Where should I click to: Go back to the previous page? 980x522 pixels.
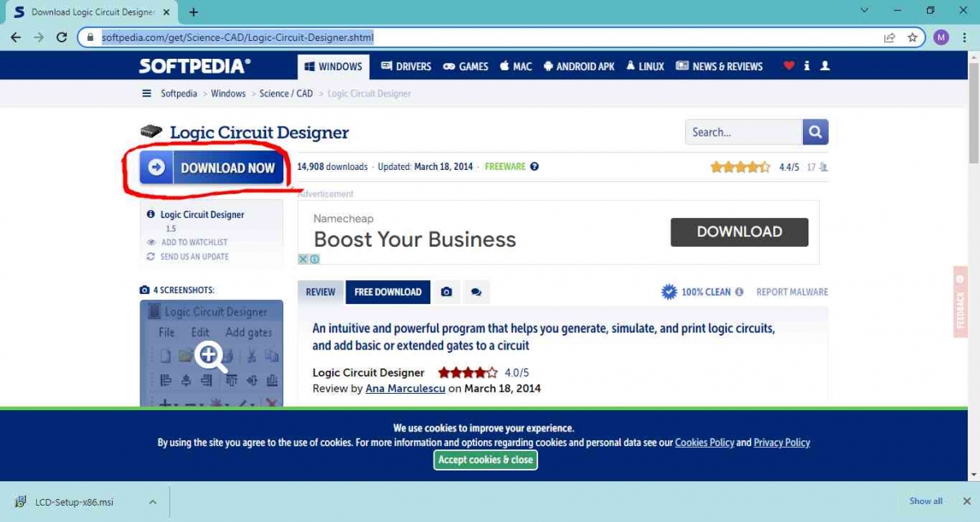16,38
